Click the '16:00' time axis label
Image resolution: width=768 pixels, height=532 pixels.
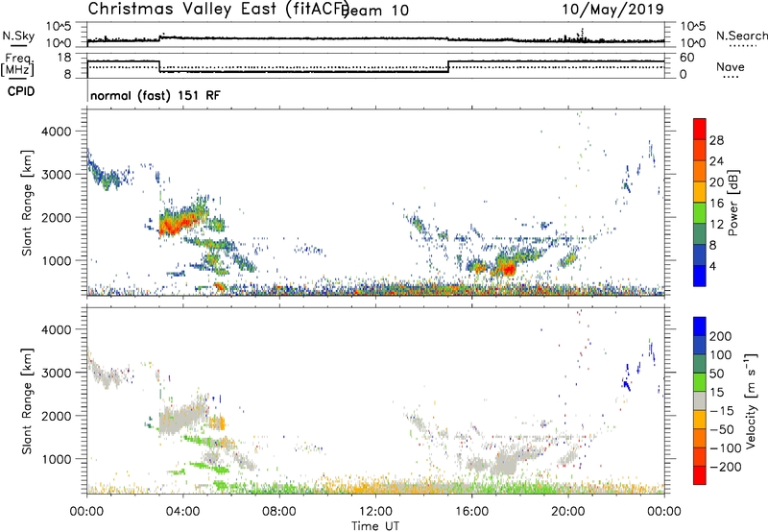(471, 512)
